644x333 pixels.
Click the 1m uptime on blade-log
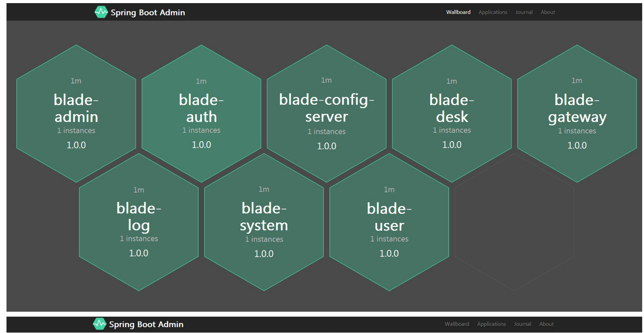coord(138,190)
